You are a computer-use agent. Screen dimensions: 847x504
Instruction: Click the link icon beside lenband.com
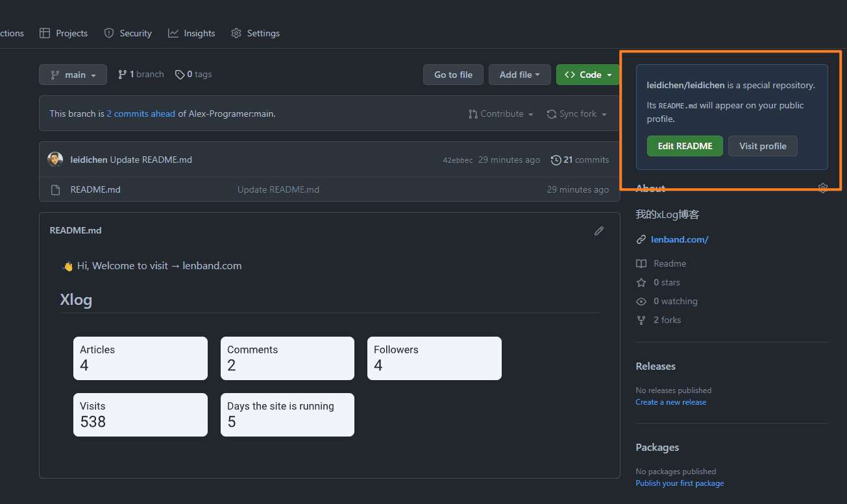pos(641,239)
